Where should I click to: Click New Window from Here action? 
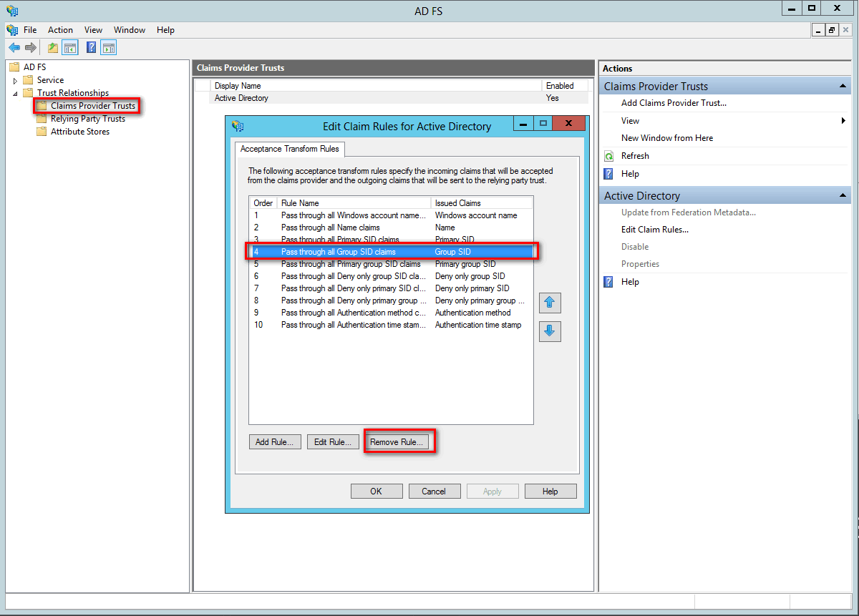click(x=667, y=138)
